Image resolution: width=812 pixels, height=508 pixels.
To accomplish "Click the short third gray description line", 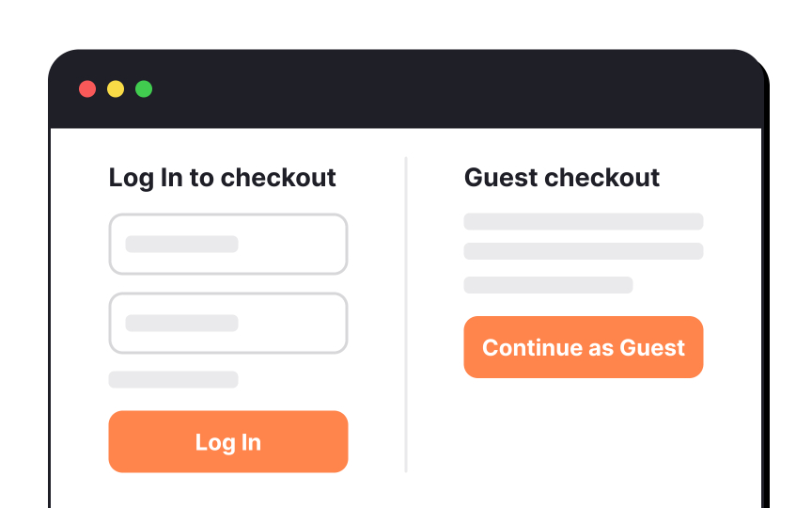I will point(548,284).
